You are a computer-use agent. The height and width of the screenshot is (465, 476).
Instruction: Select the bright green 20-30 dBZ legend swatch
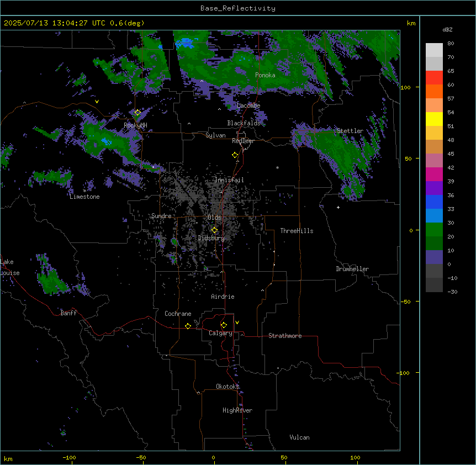[434, 230]
